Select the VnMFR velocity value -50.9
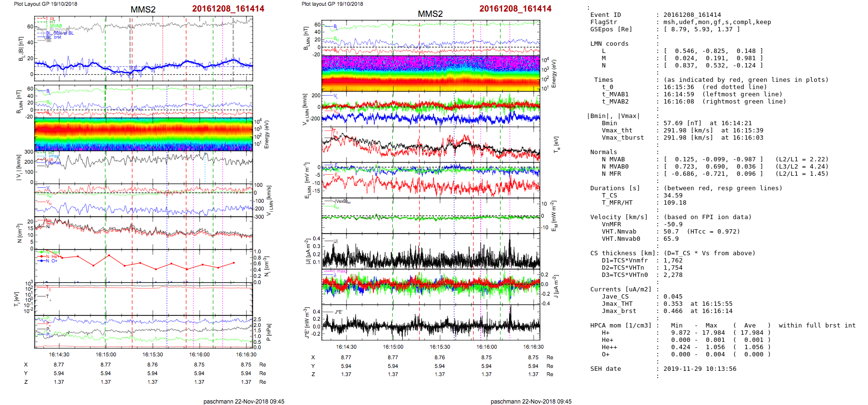This screenshot has width=868, height=405. tap(673, 224)
